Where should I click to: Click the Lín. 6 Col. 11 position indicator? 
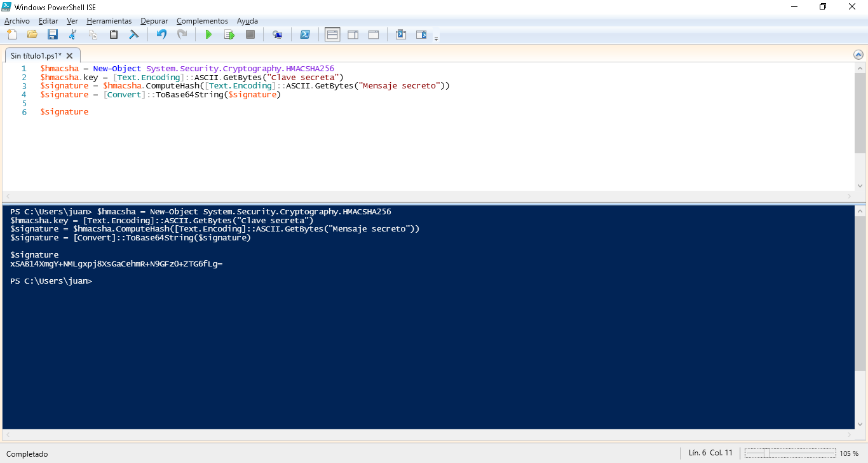710,453
